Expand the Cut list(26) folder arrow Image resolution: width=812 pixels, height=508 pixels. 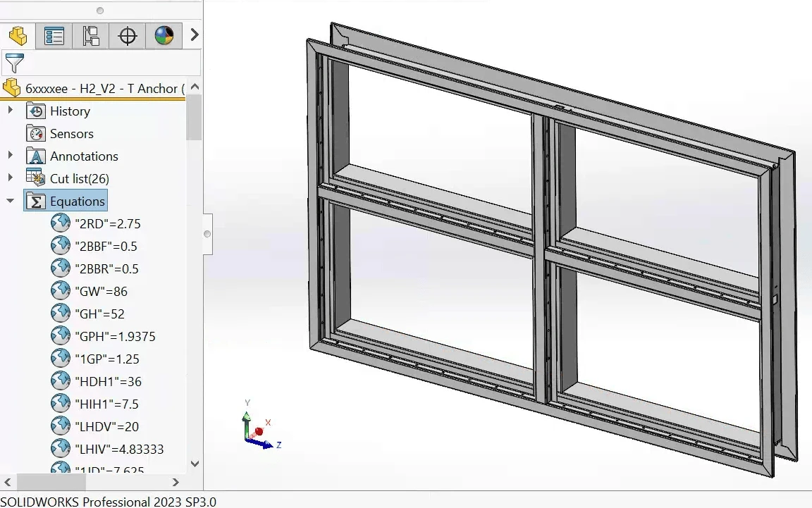pos(10,178)
